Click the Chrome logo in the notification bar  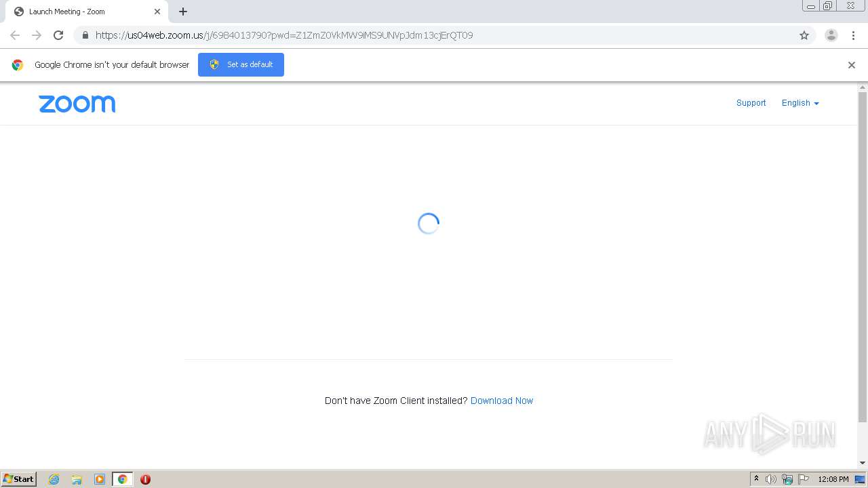[x=18, y=65]
